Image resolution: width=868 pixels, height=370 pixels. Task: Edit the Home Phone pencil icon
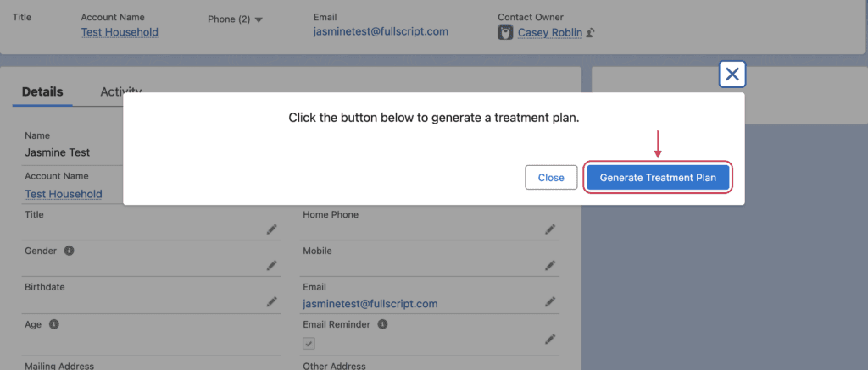(x=549, y=229)
